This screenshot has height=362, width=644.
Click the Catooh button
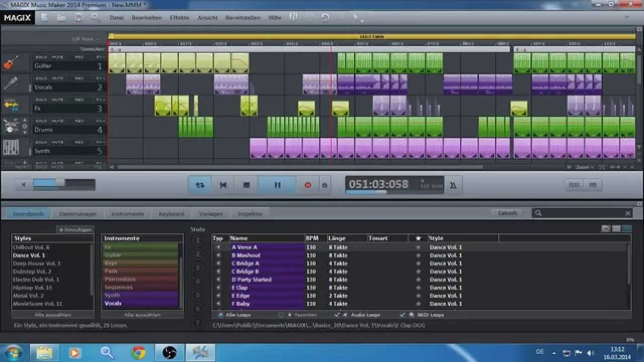point(508,213)
